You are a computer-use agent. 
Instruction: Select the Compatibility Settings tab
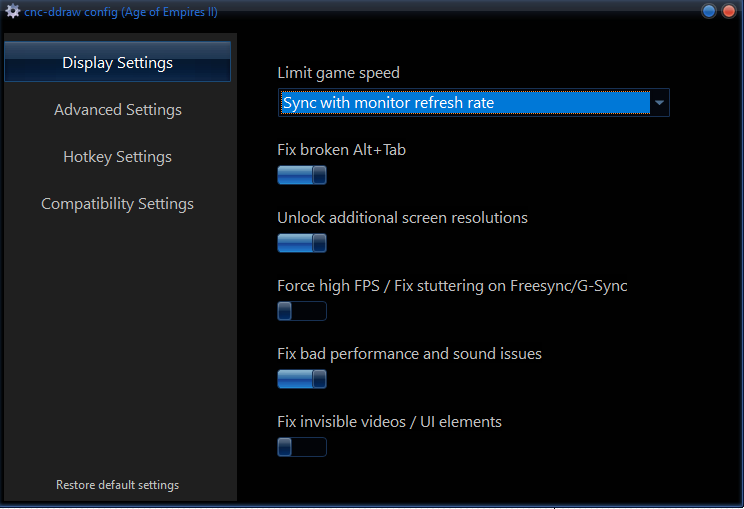118,204
